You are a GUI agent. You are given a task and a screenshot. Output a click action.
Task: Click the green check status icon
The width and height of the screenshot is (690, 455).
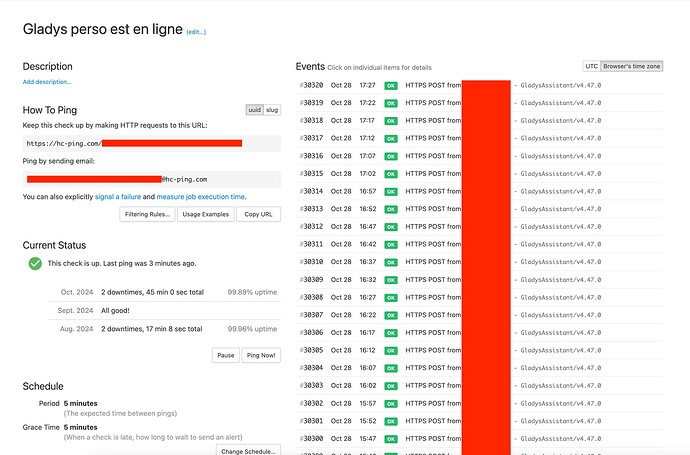36,263
